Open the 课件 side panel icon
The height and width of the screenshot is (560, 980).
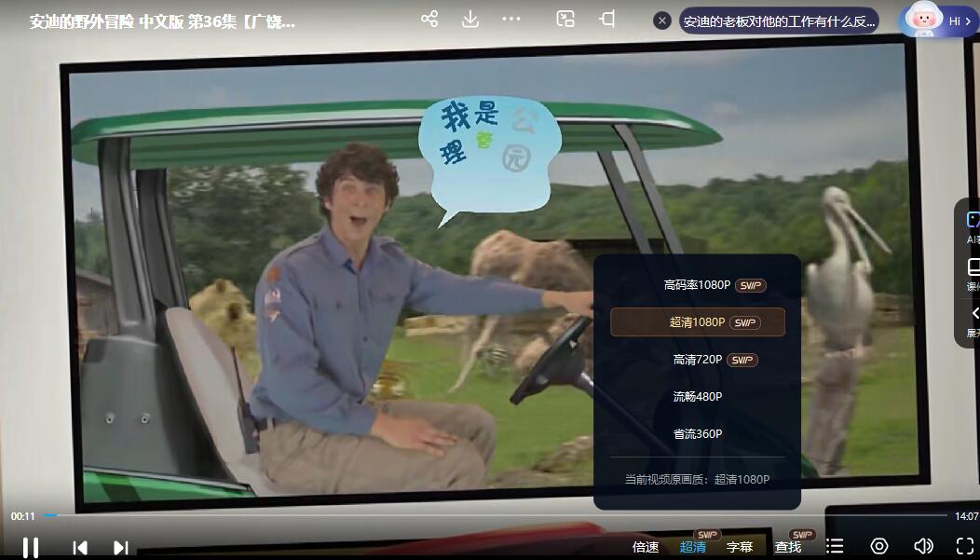(973, 274)
